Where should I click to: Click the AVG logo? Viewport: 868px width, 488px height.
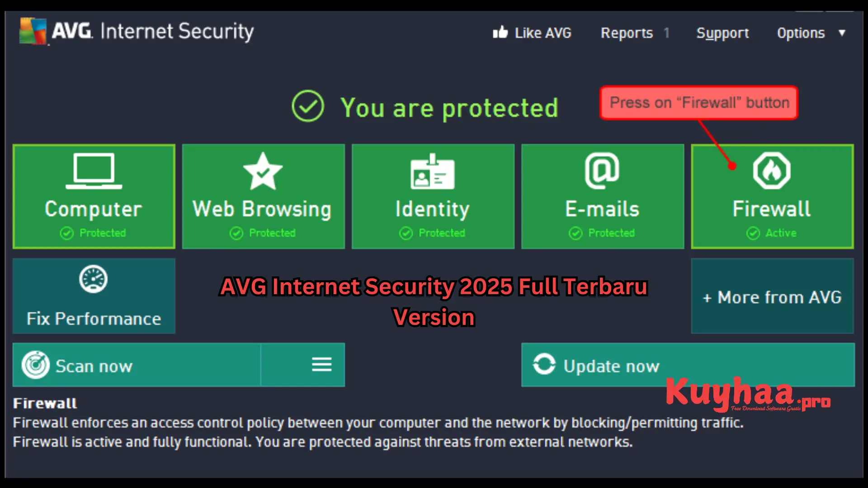[33, 31]
